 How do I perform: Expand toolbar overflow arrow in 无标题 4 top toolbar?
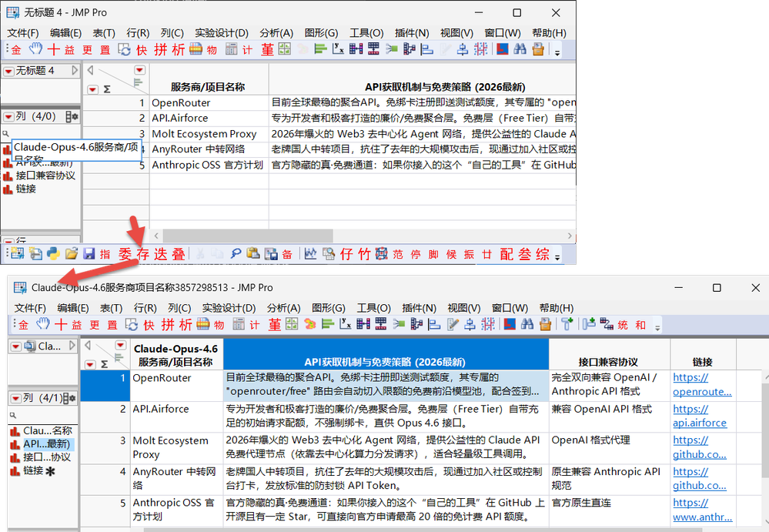557,52
